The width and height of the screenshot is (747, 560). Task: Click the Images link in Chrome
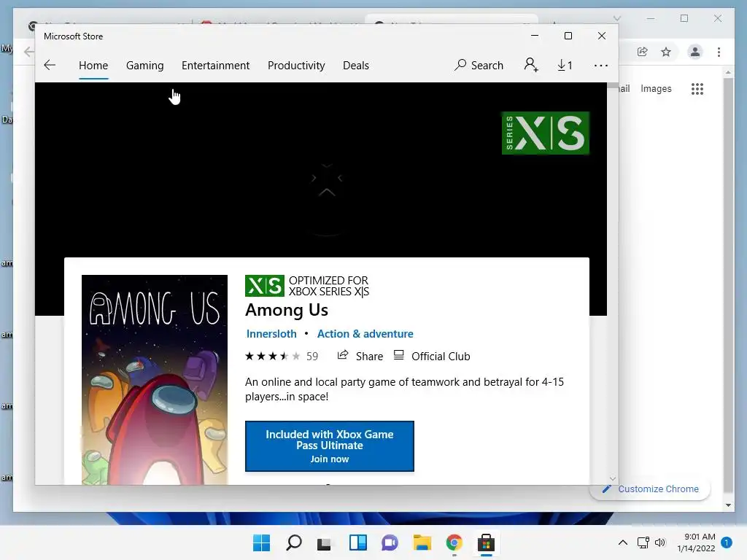(656, 88)
